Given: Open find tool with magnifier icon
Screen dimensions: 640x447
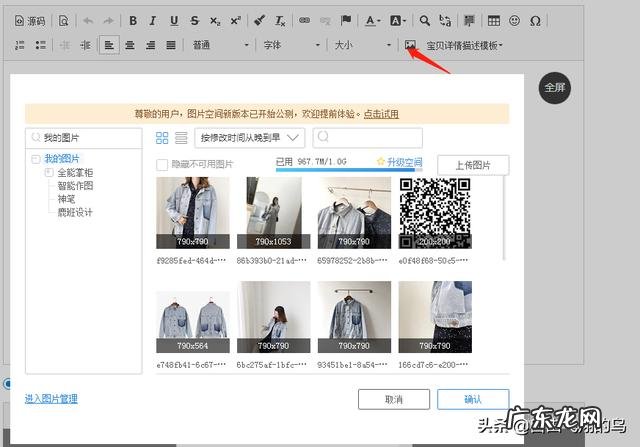Looking at the screenshot, I should 425,21.
